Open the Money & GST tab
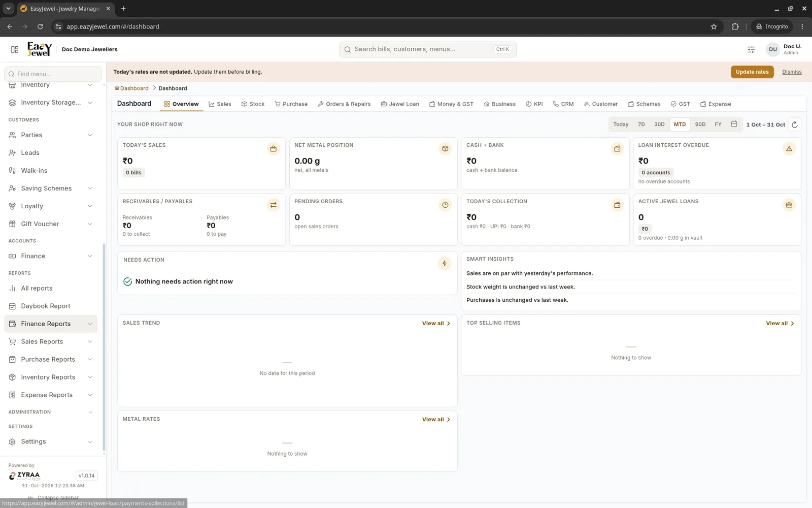Viewport: 812px width, 508px height. pyautogui.click(x=451, y=104)
